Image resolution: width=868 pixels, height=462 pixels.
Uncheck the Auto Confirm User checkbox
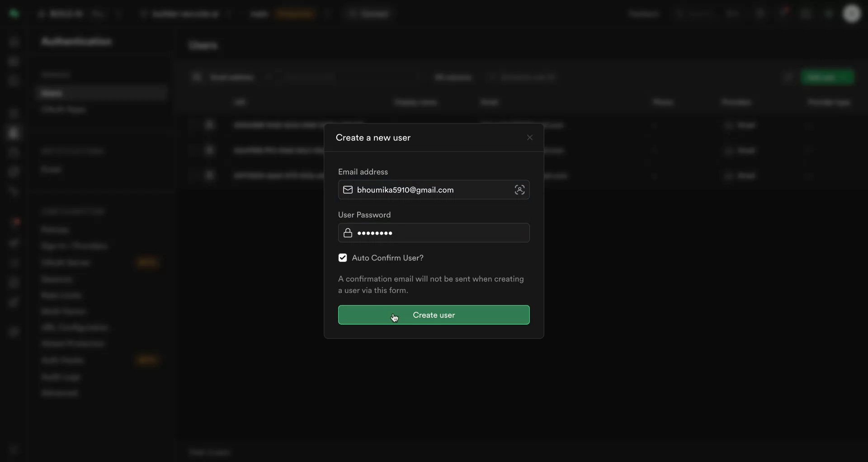(x=342, y=258)
